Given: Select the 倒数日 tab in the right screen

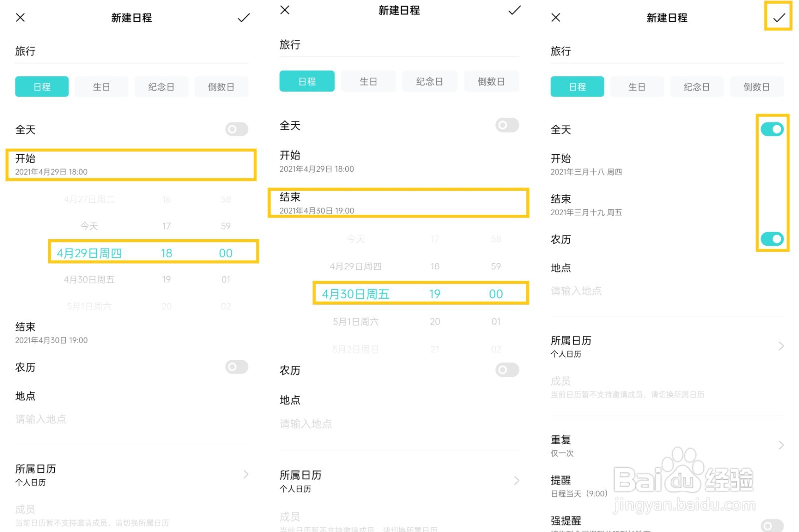Looking at the screenshot, I should [x=756, y=87].
